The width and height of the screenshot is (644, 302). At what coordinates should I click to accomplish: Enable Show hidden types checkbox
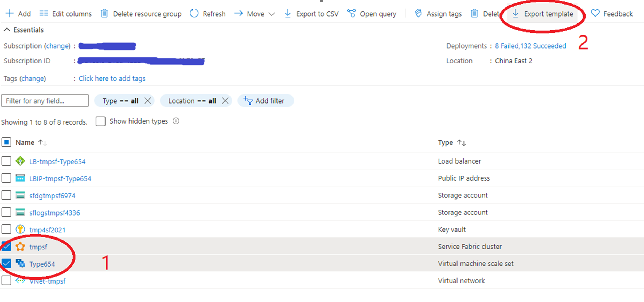(100, 121)
